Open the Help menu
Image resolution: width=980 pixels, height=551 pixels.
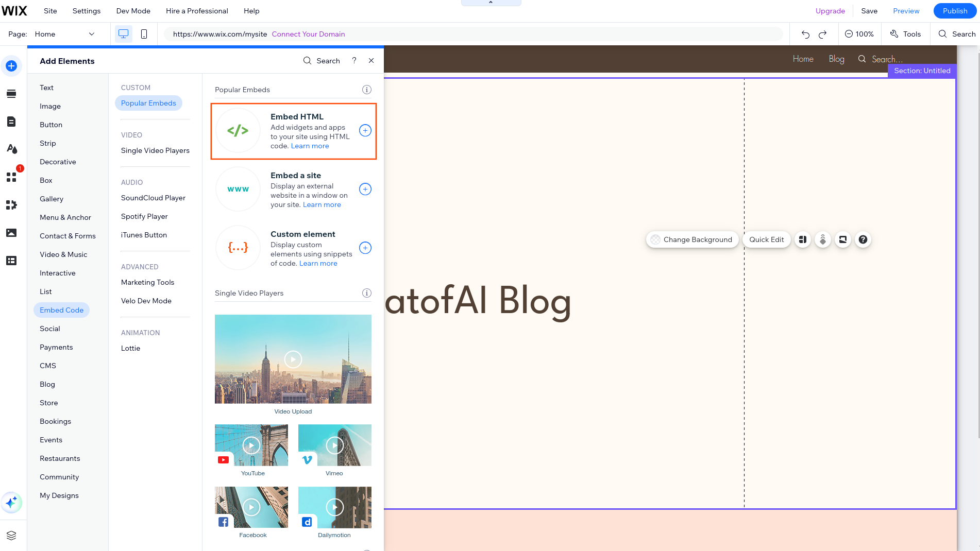(251, 11)
